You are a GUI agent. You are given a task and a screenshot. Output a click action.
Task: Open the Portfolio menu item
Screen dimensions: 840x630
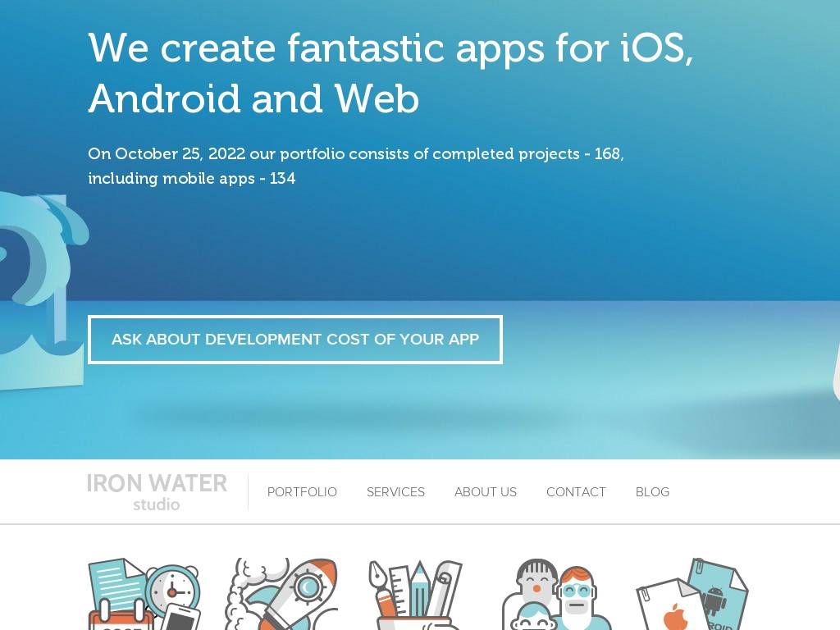pos(302,492)
